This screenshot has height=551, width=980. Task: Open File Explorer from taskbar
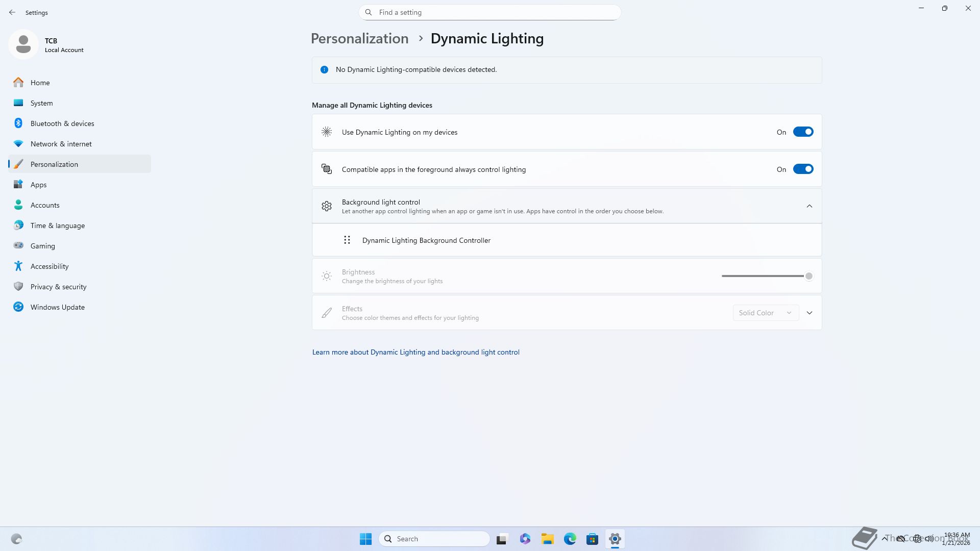click(x=547, y=539)
